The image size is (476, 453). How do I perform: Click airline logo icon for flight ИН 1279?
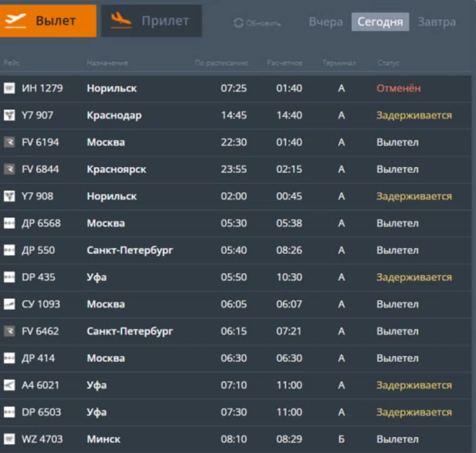(9, 88)
